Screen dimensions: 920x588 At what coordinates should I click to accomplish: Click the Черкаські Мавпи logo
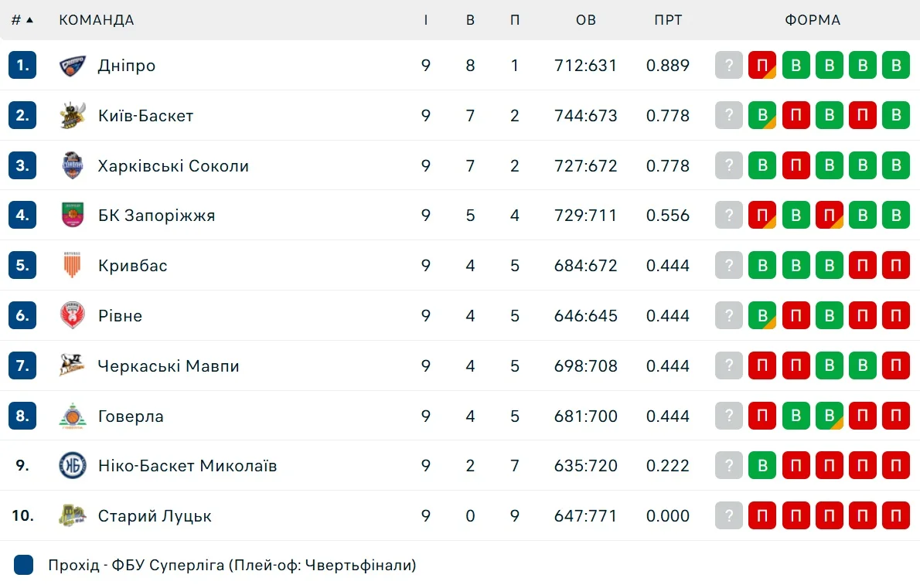tap(73, 365)
